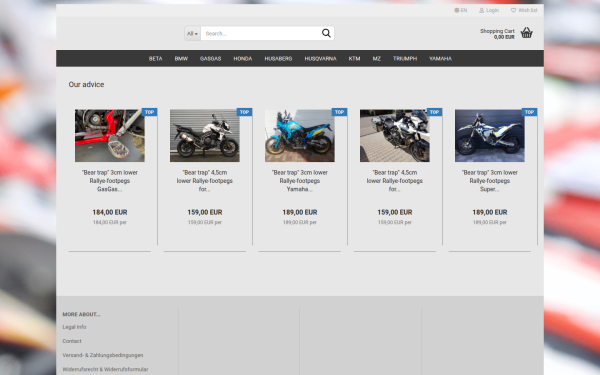Open "Bear trap" 3cm lower Rallye-footpegs Yamaha link
600x375 pixels.
pyautogui.click(x=300, y=181)
